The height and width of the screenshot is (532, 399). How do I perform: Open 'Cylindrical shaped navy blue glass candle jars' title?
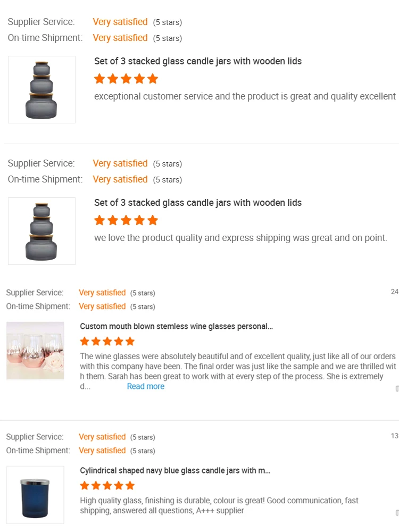[175, 470]
